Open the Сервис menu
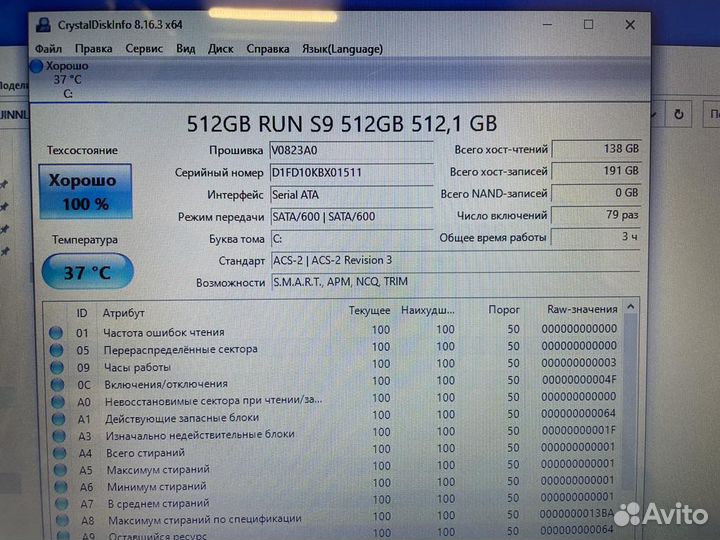 144,49
